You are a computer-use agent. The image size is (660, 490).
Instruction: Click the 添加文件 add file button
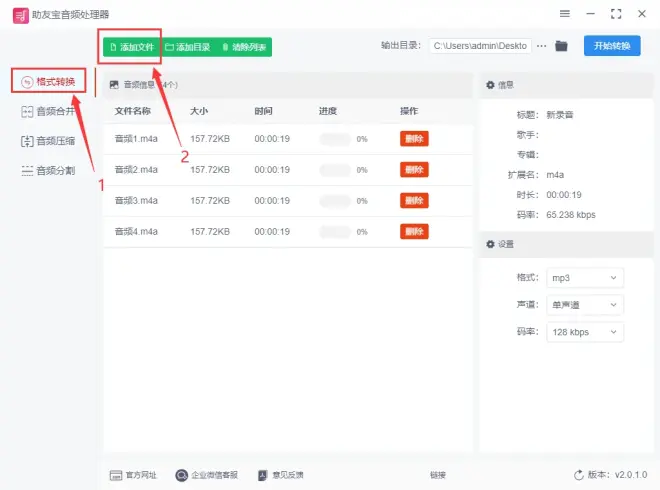pyautogui.click(x=132, y=47)
